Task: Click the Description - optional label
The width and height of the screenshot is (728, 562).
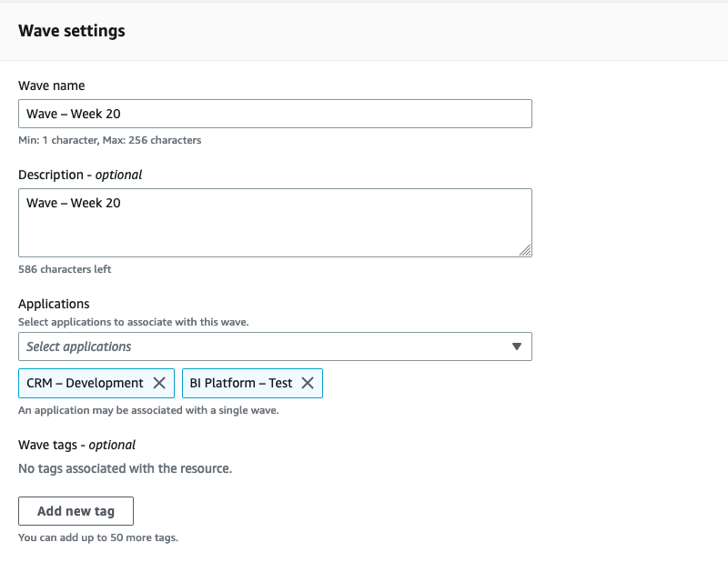Action: (80, 174)
